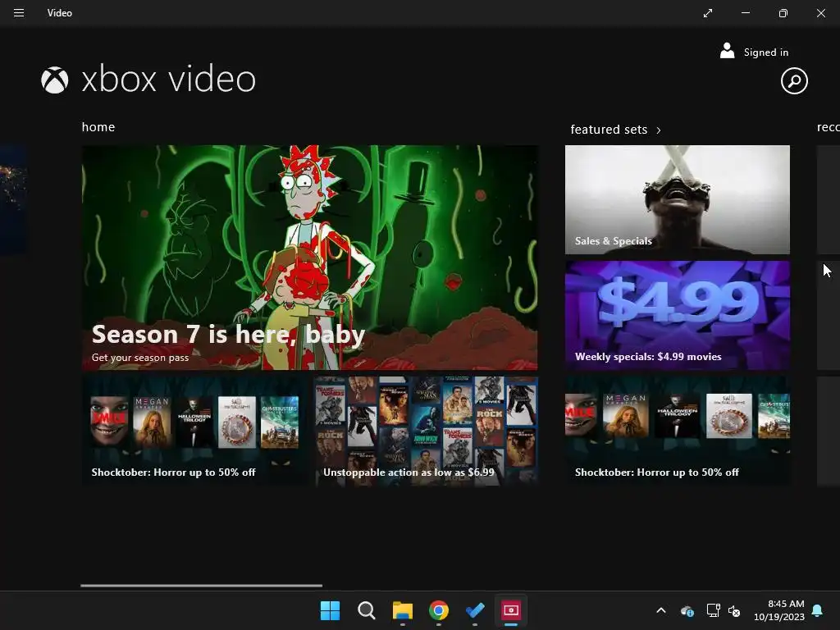Viewport: 840px width, 630px height.
Task: Click the muted volume tray icon
Action: pyautogui.click(x=734, y=610)
